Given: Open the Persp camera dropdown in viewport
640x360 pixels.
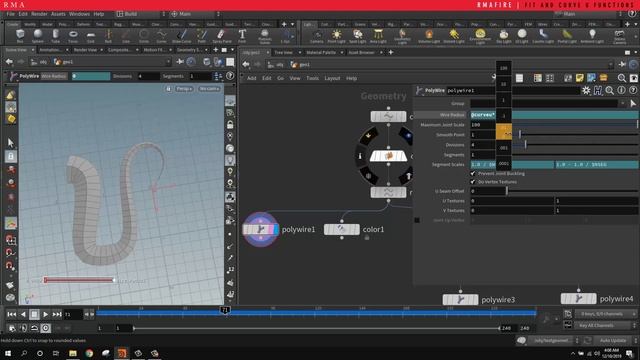Looking at the screenshot, I should pyautogui.click(x=184, y=89).
